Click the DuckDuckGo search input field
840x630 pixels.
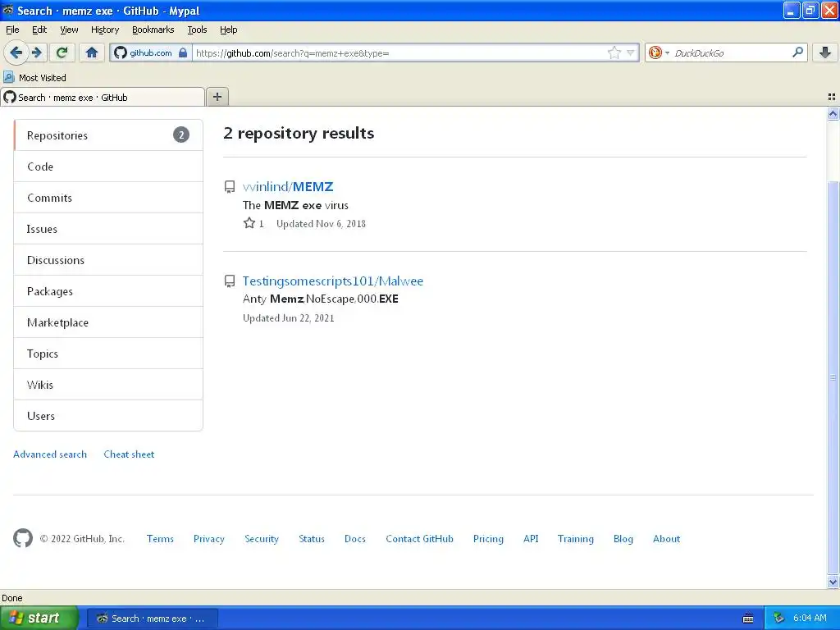tap(729, 52)
